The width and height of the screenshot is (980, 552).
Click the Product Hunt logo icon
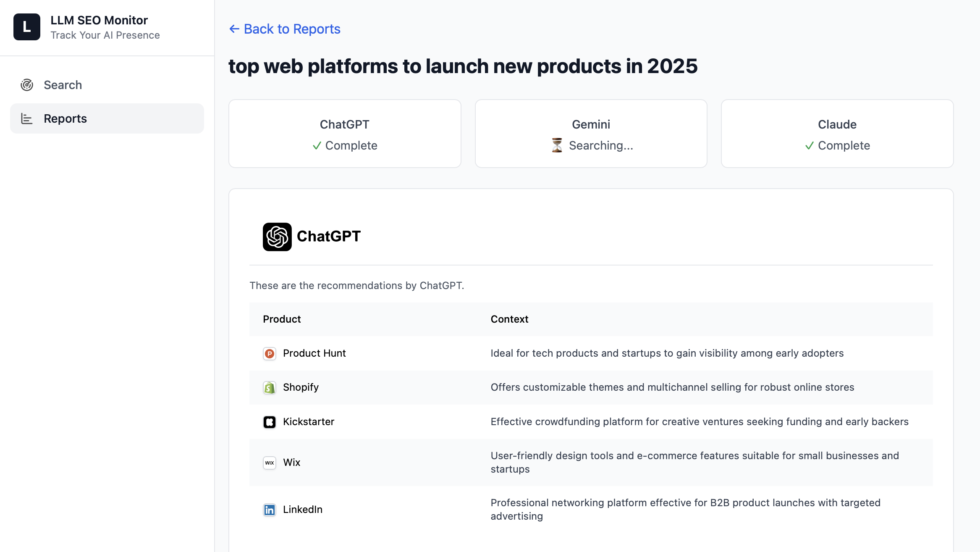pos(270,354)
